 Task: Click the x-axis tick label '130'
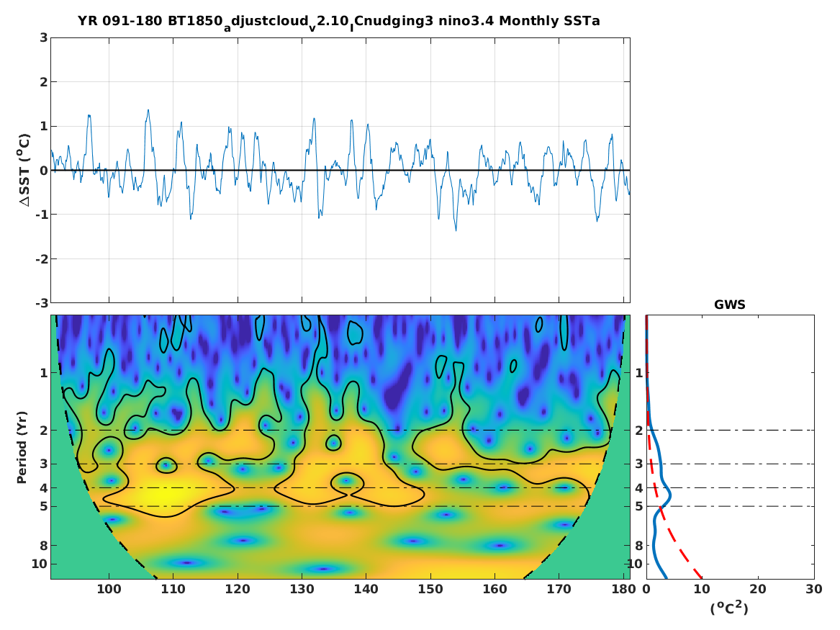click(x=302, y=589)
